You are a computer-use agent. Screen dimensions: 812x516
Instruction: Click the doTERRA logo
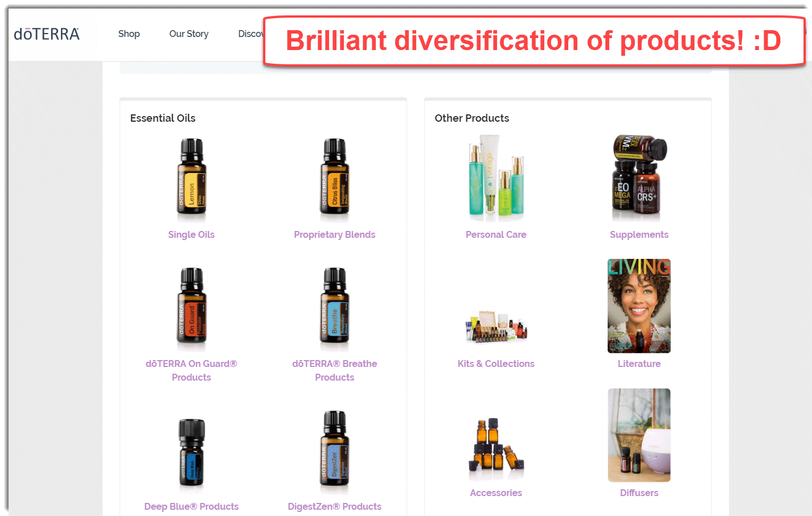pyautogui.click(x=47, y=34)
